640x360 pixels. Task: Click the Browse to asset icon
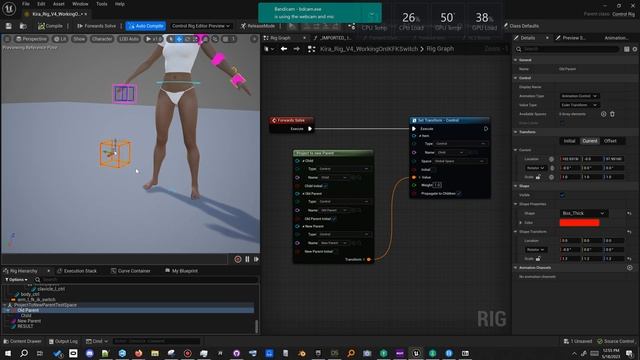pyautogui.click(x=23, y=26)
